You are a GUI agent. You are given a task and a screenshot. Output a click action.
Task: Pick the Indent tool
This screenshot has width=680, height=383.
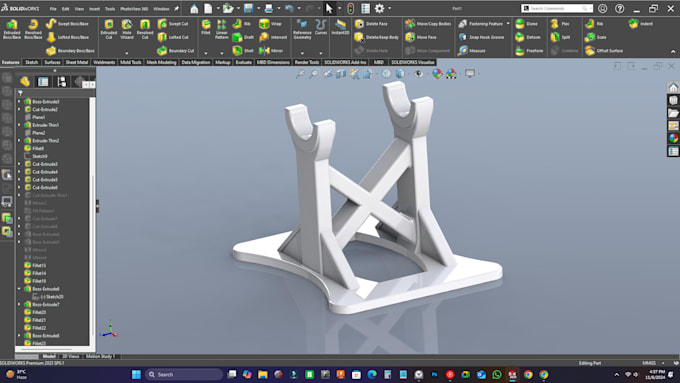(641, 23)
